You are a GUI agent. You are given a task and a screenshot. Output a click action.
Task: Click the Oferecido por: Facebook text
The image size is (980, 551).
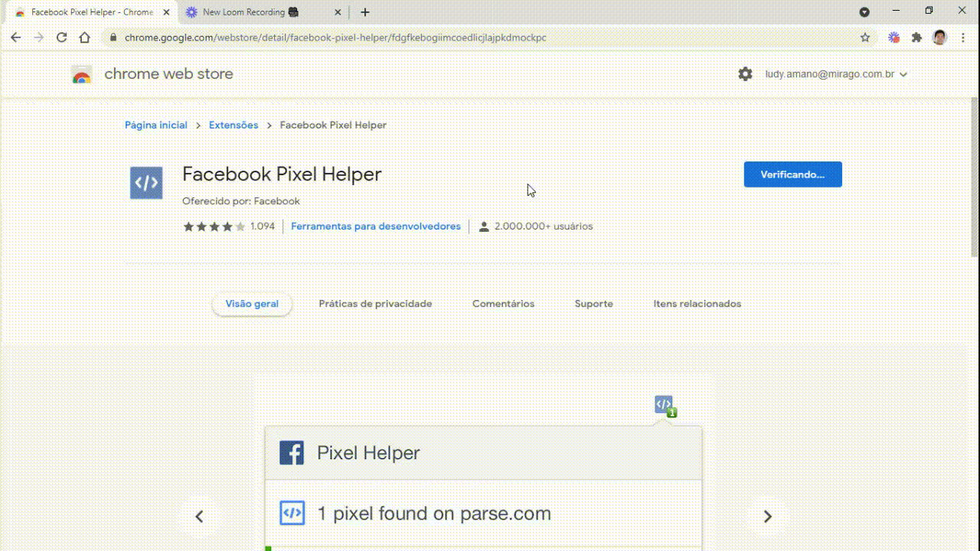(x=241, y=201)
